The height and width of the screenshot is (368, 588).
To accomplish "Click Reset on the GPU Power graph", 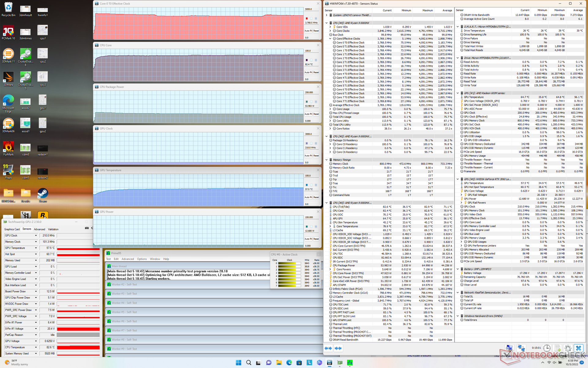I will coord(316,239).
